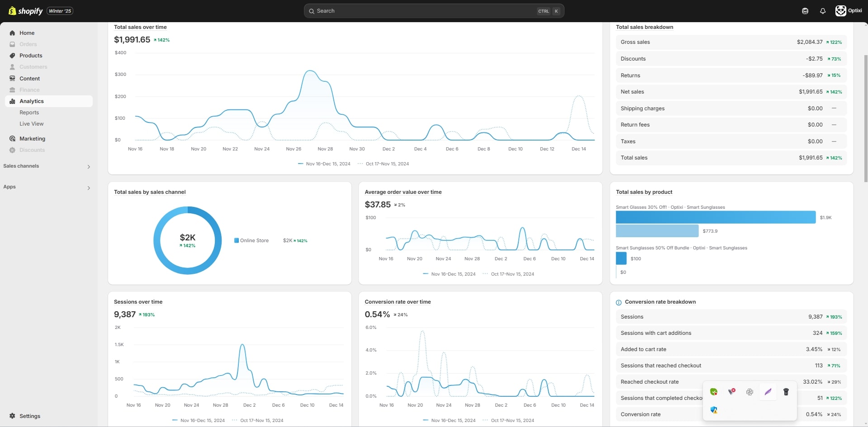Expand the Sales channels section
The image size is (868, 427).
(x=89, y=167)
